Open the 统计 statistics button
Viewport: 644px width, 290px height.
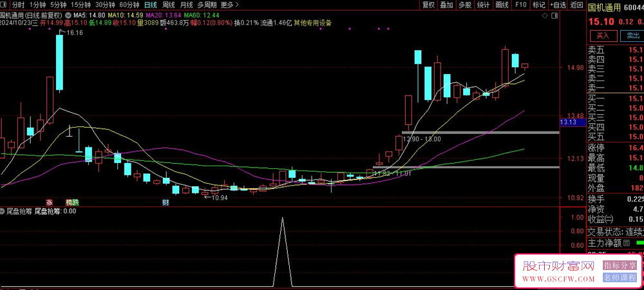click(484, 5)
